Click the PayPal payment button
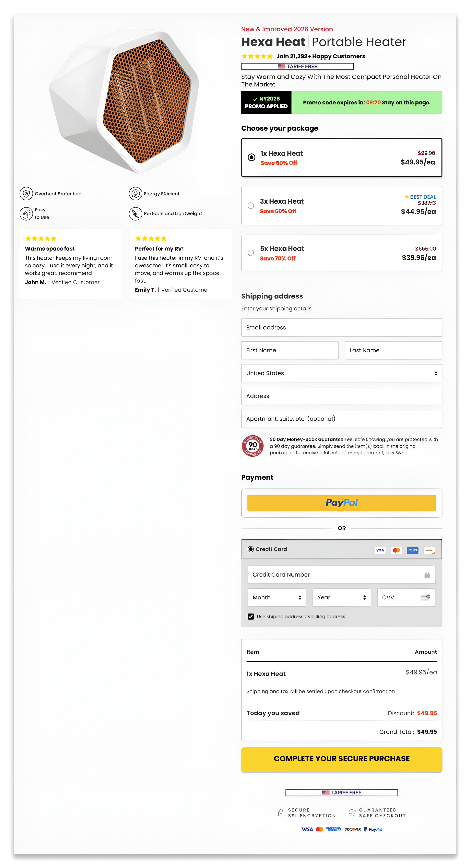470x868 pixels. tap(341, 503)
